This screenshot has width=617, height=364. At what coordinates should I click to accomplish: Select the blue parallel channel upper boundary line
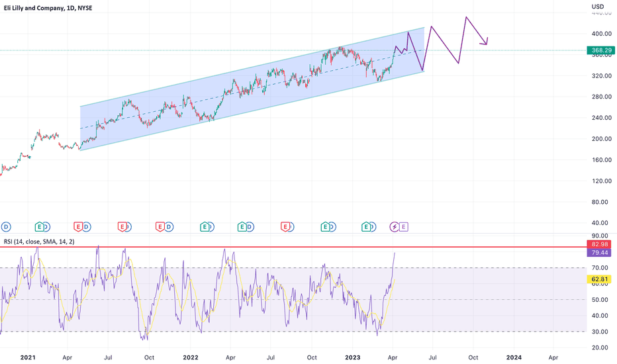tap(252, 67)
